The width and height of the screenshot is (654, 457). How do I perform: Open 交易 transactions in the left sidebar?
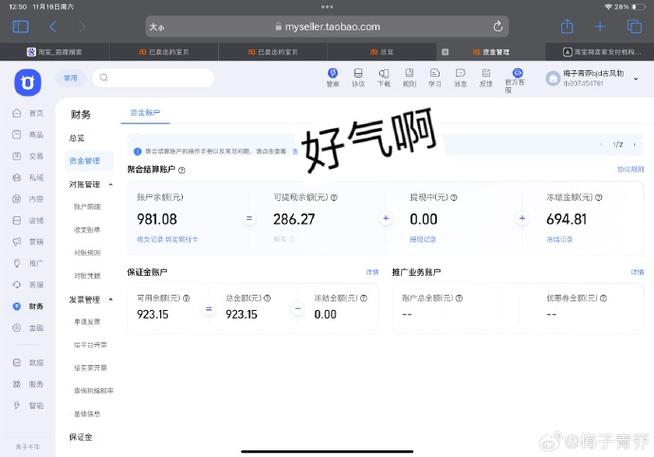(x=28, y=156)
